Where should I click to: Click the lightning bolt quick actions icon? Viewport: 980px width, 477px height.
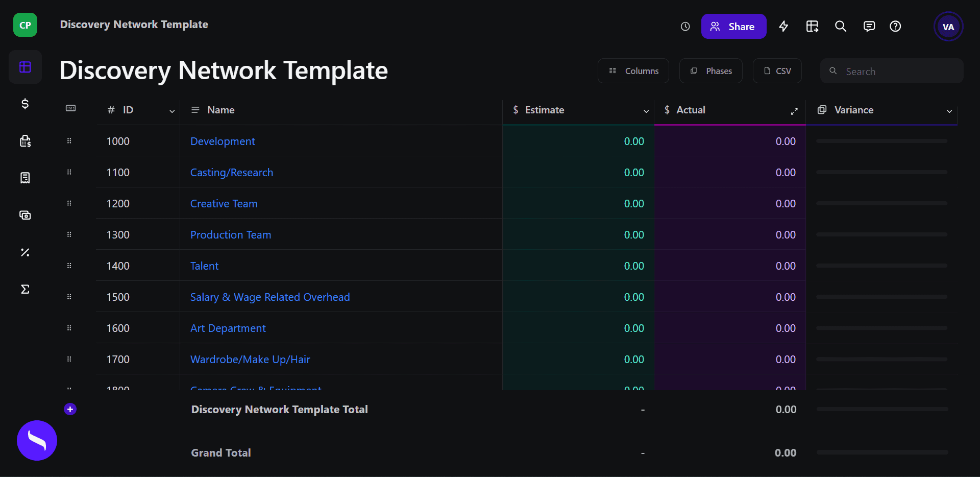tap(783, 27)
